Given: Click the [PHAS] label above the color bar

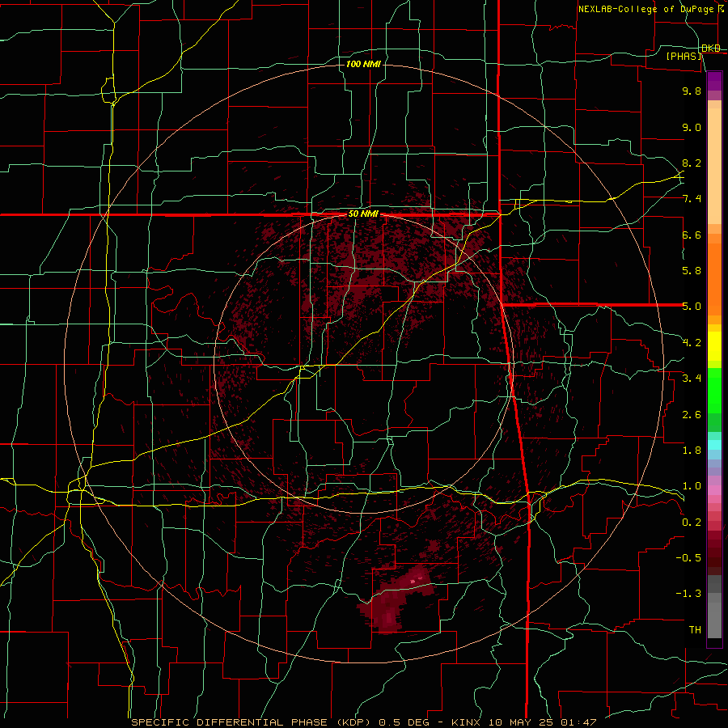Looking at the screenshot, I should [x=684, y=57].
